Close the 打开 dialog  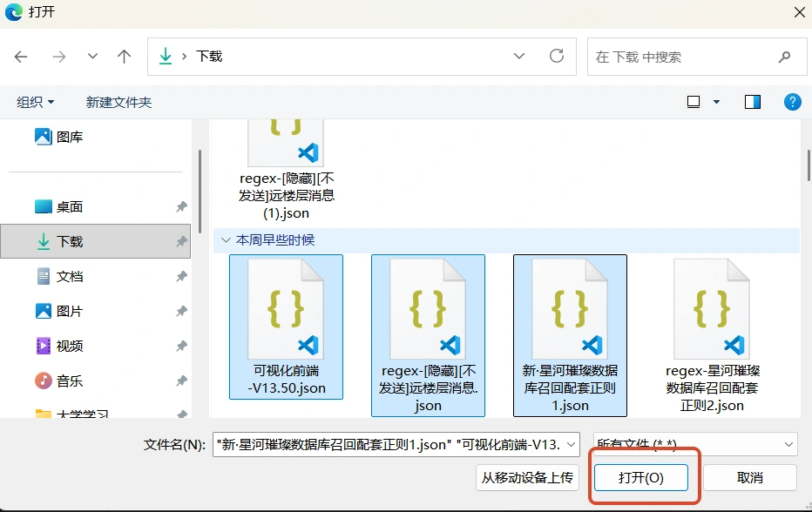pos(800,12)
